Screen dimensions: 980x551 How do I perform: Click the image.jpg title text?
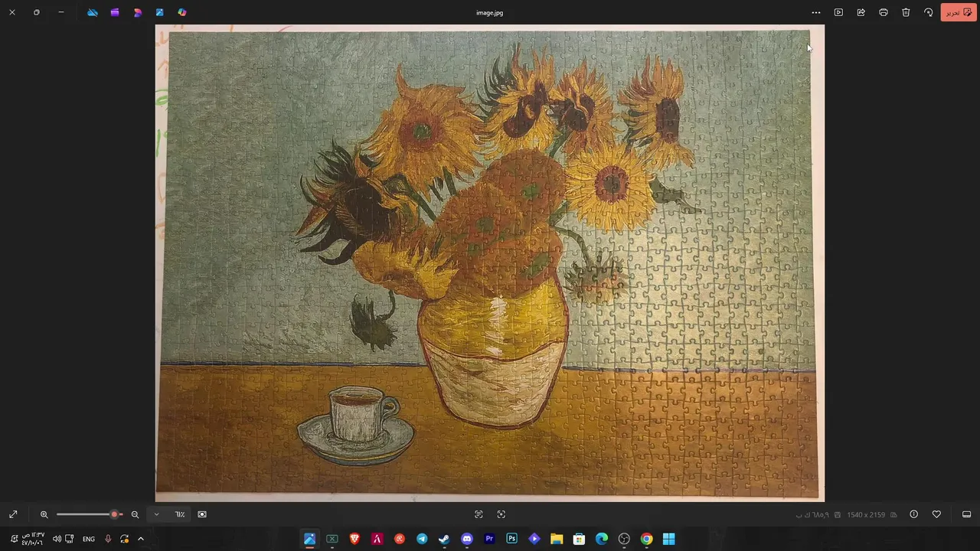pyautogui.click(x=489, y=12)
